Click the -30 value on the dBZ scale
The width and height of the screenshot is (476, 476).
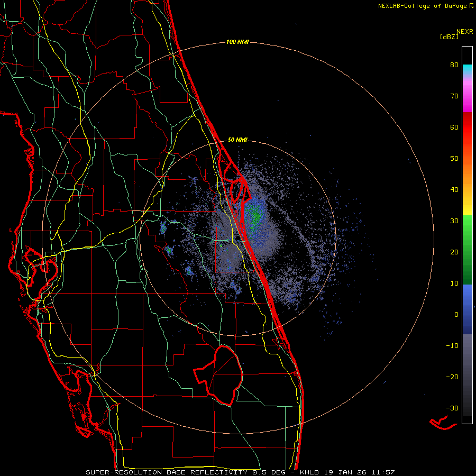pos(452,408)
